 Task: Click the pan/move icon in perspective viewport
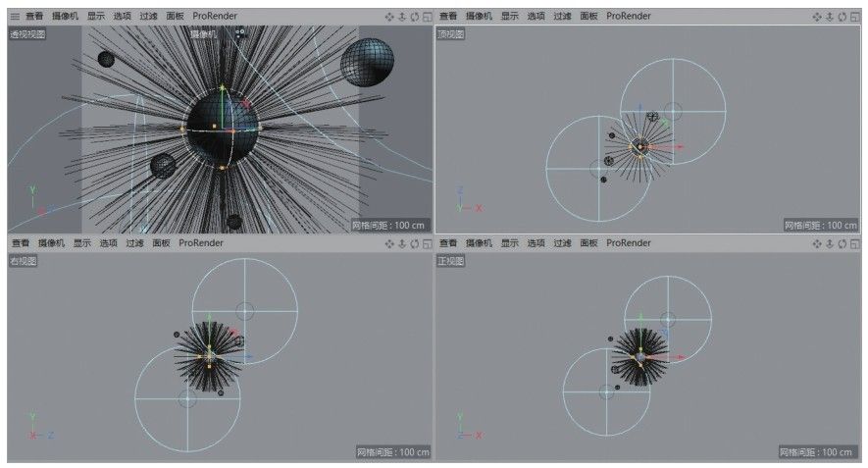coord(389,17)
